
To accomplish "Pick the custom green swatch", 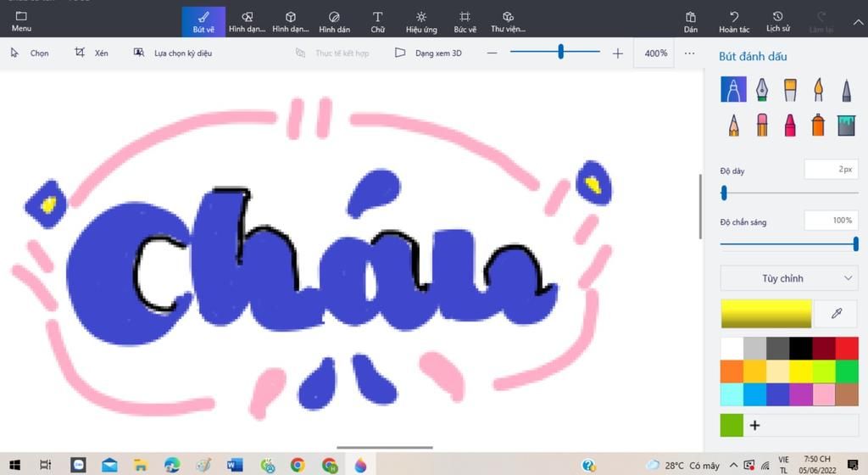I will pos(732,425).
